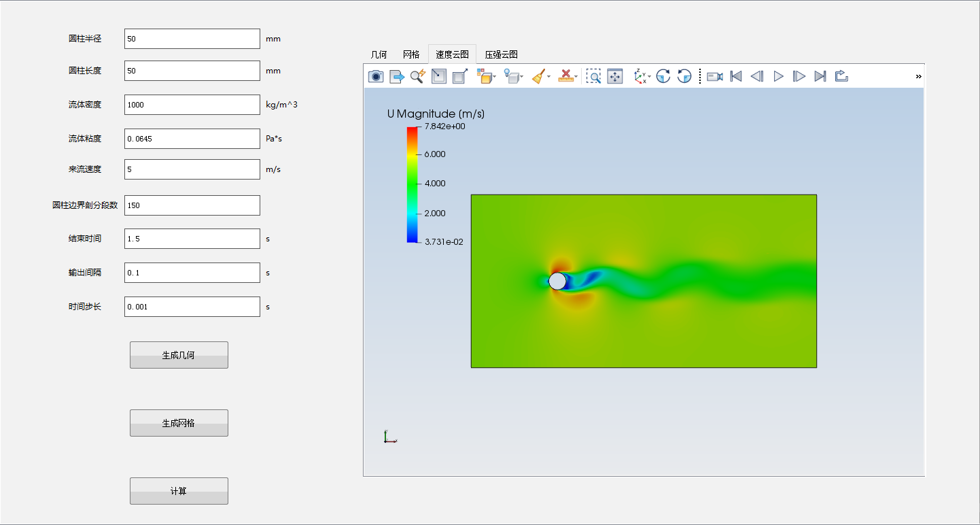Image resolution: width=980 pixels, height=525 pixels.
Task: Open dropdown arrow beside broom icon
Action: point(548,77)
